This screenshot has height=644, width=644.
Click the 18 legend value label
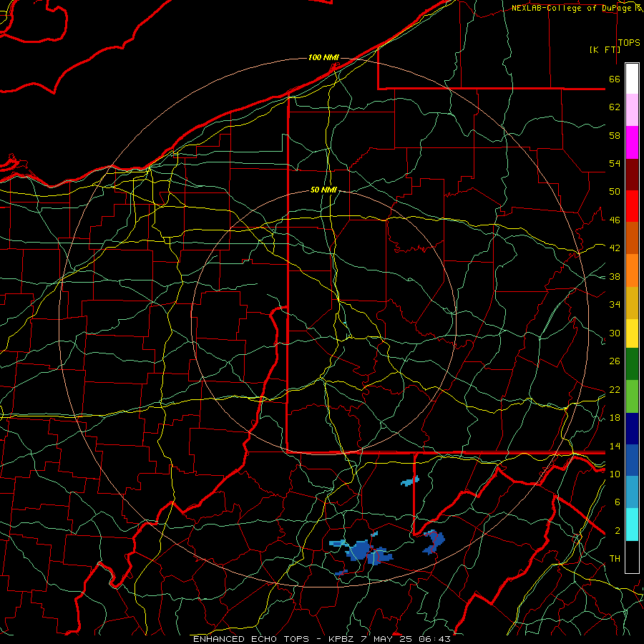click(615, 417)
